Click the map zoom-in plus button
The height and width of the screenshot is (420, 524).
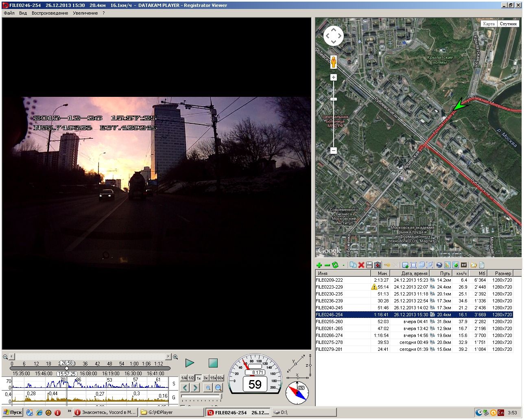click(334, 77)
